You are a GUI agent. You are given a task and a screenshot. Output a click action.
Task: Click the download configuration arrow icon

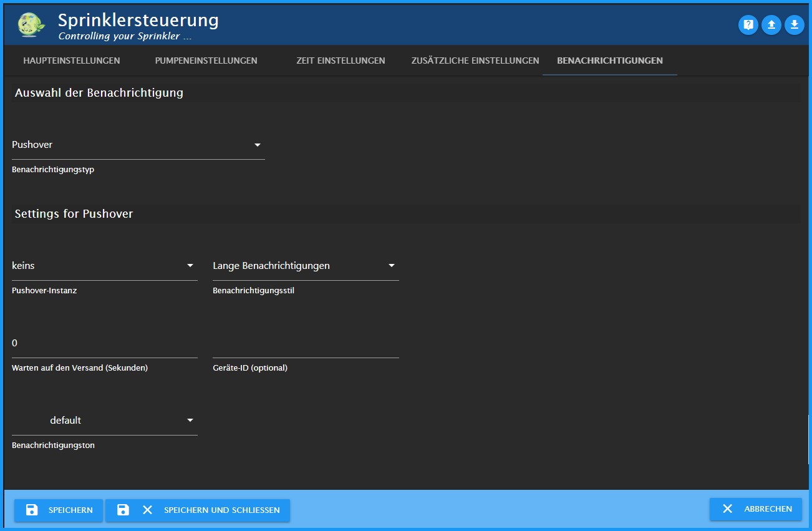point(795,25)
